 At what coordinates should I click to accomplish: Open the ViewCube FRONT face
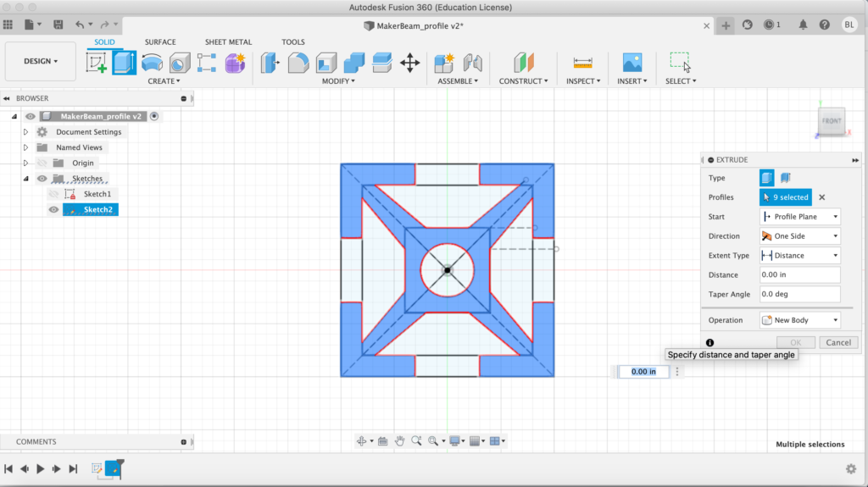pyautogui.click(x=831, y=121)
